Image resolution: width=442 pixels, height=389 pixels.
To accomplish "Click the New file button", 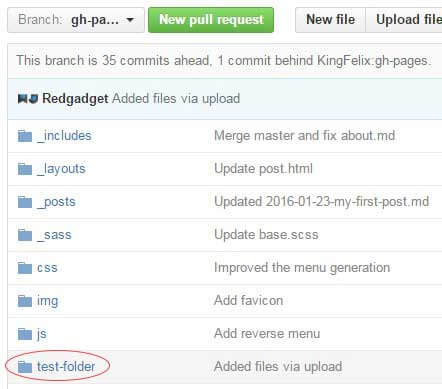I will point(330,20).
